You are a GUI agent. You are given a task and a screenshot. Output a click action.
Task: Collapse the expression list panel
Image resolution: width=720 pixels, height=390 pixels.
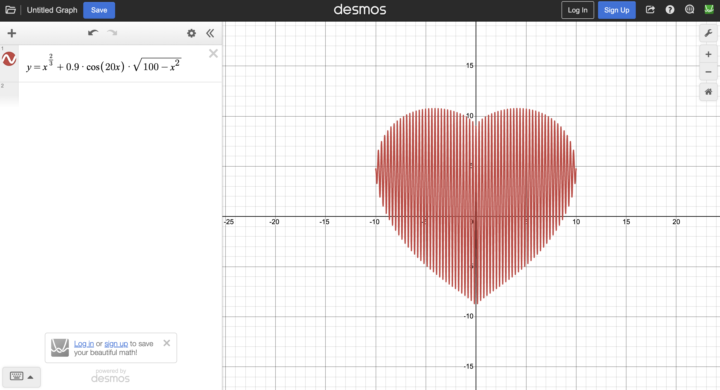pos(210,33)
